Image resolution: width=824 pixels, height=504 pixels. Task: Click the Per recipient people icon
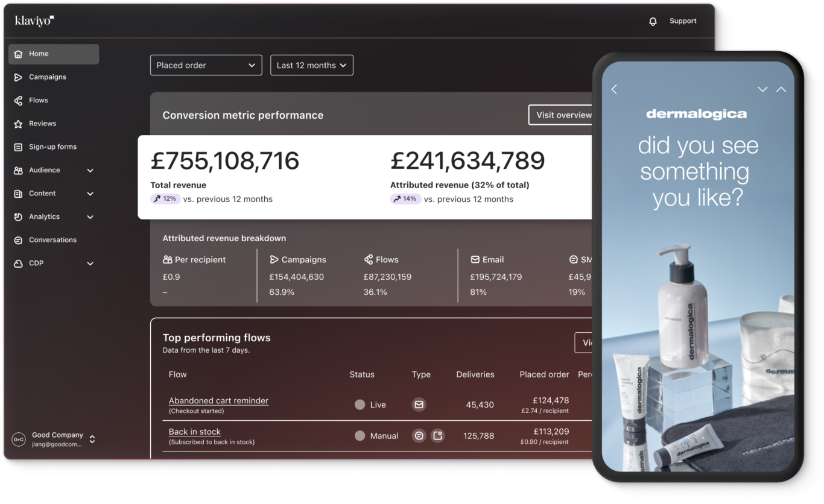(x=168, y=260)
